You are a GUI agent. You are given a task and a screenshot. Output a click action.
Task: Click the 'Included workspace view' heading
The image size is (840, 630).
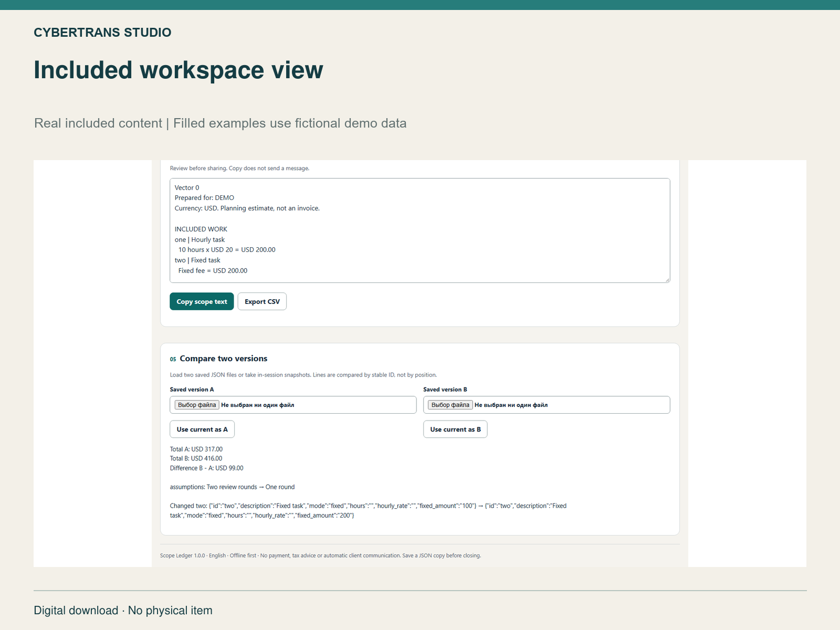(178, 70)
